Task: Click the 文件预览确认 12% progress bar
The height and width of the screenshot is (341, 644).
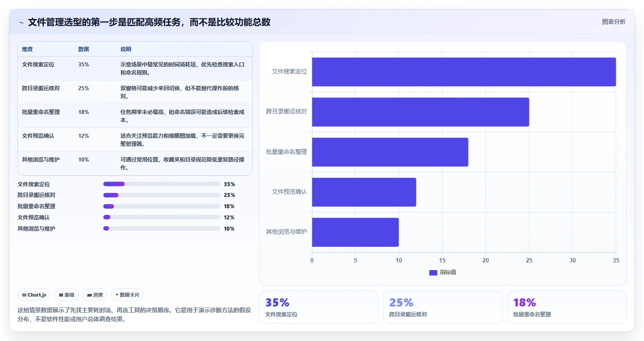Action: point(162,217)
